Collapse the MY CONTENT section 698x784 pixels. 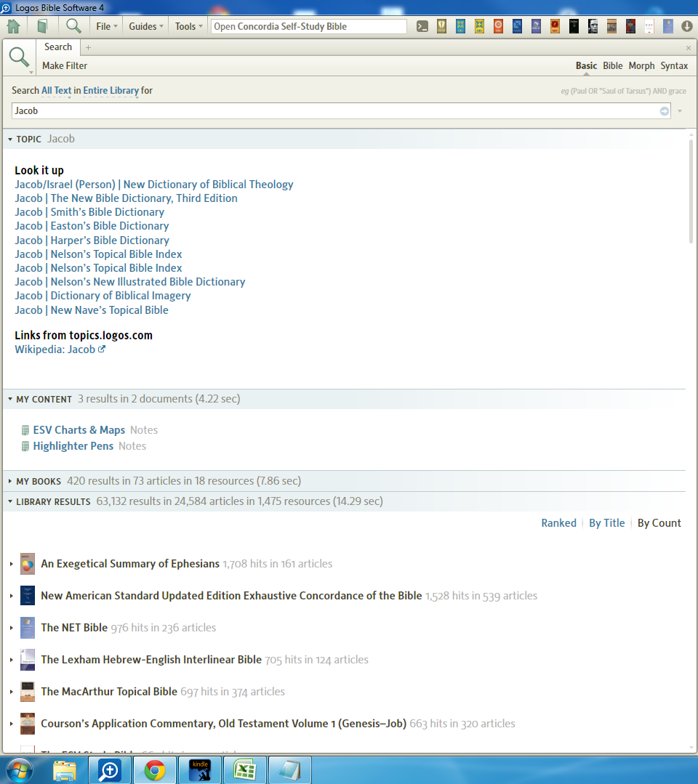(10, 400)
